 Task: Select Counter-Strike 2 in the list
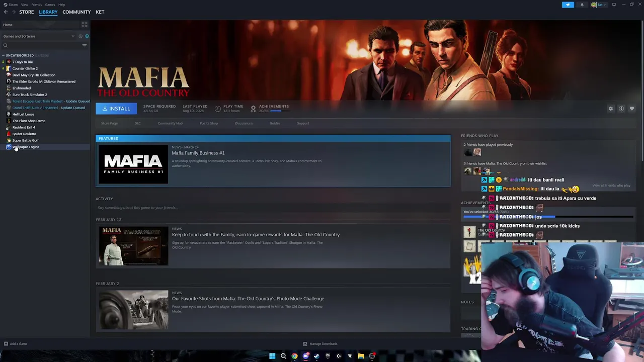[25, 68]
